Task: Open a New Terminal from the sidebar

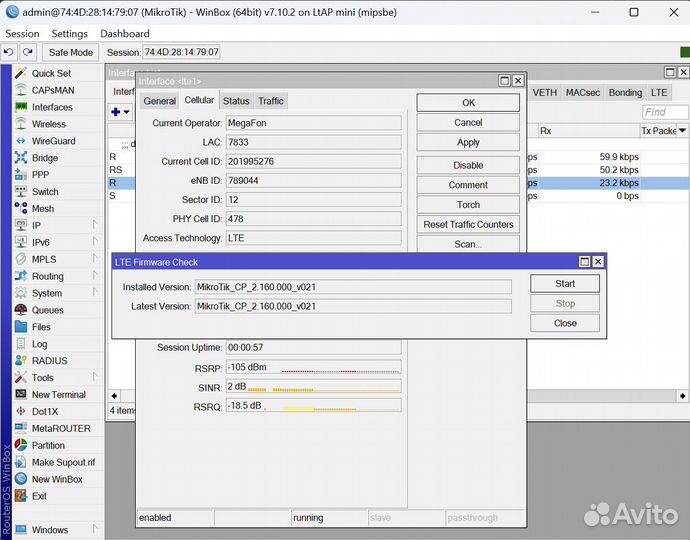Action: click(58, 395)
